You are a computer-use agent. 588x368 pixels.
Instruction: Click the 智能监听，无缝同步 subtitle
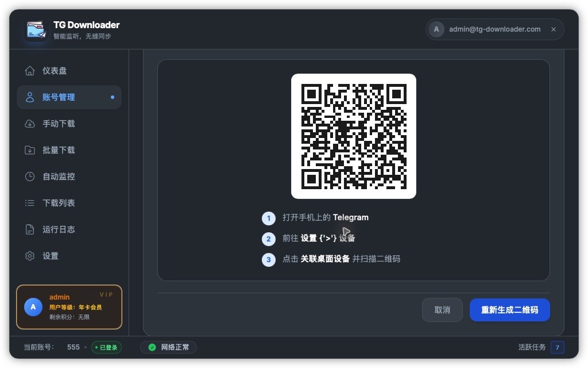[82, 36]
